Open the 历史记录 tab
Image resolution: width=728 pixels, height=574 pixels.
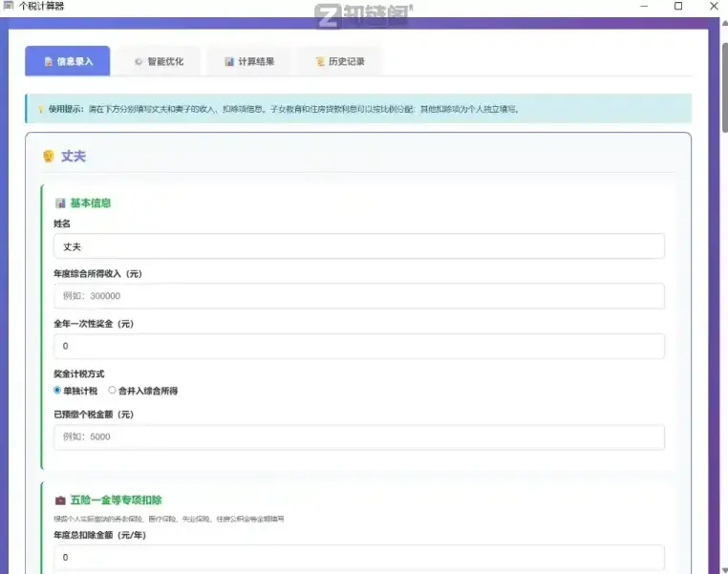pyautogui.click(x=340, y=61)
